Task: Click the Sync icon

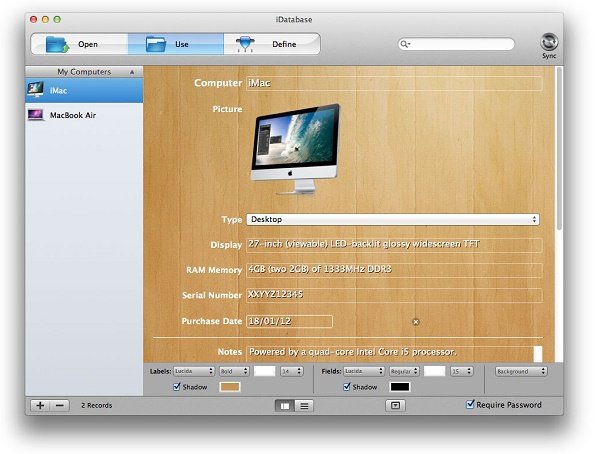Action: pos(549,42)
